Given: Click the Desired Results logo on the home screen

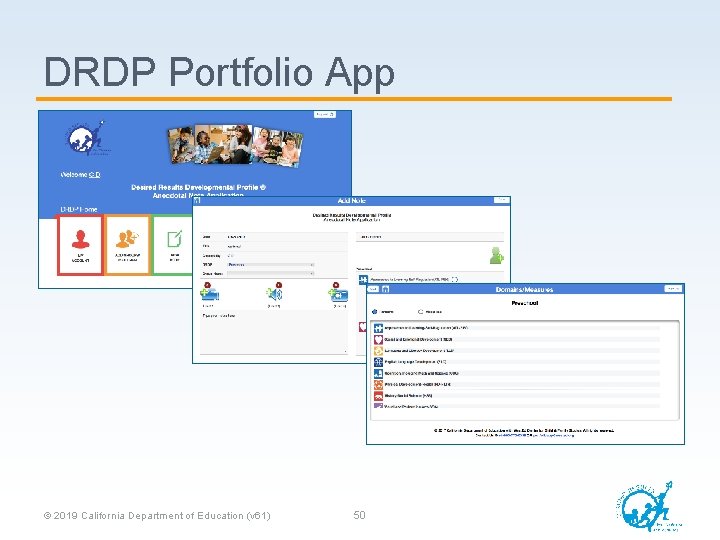Looking at the screenshot, I should (x=87, y=138).
